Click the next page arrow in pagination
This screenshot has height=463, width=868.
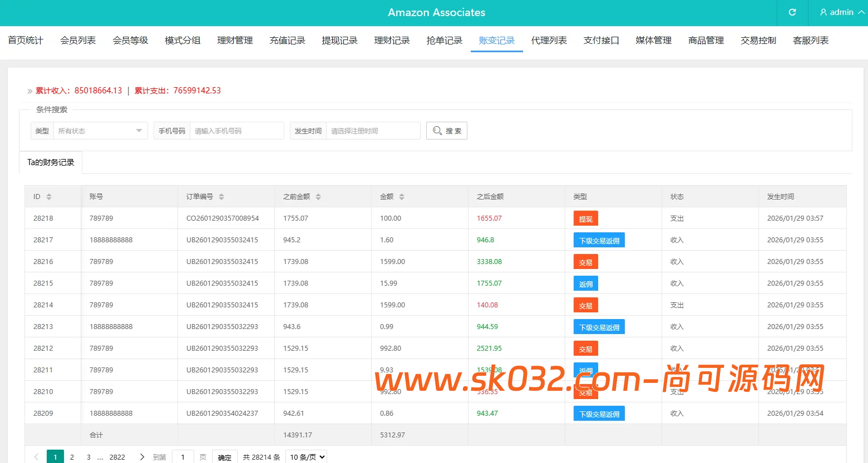142,456
